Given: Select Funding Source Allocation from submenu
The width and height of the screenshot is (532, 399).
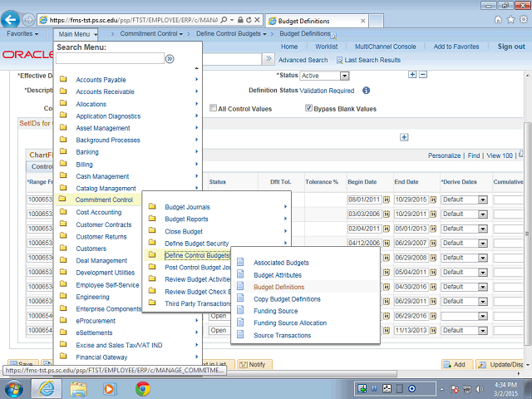Looking at the screenshot, I should pyautogui.click(x=290, y=323).
